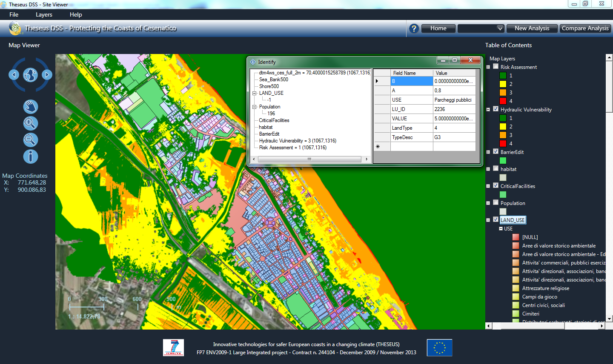Start a New Analysis
Viewport: 613px width, 364px height.
532,28
